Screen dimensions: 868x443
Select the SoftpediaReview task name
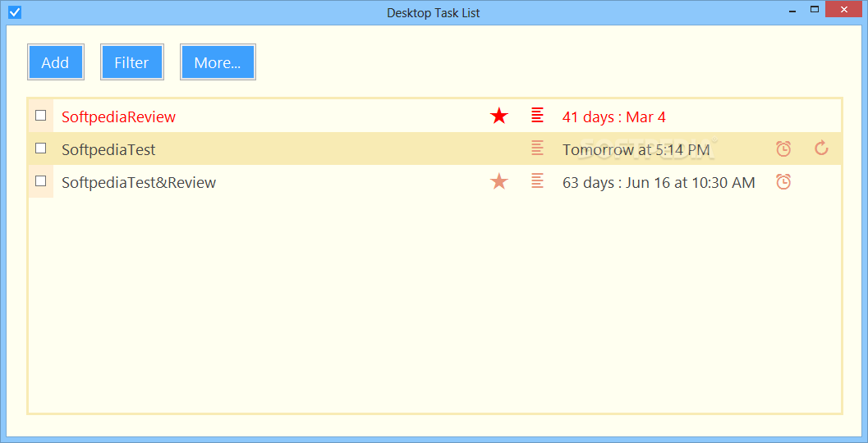coord(118,116)
